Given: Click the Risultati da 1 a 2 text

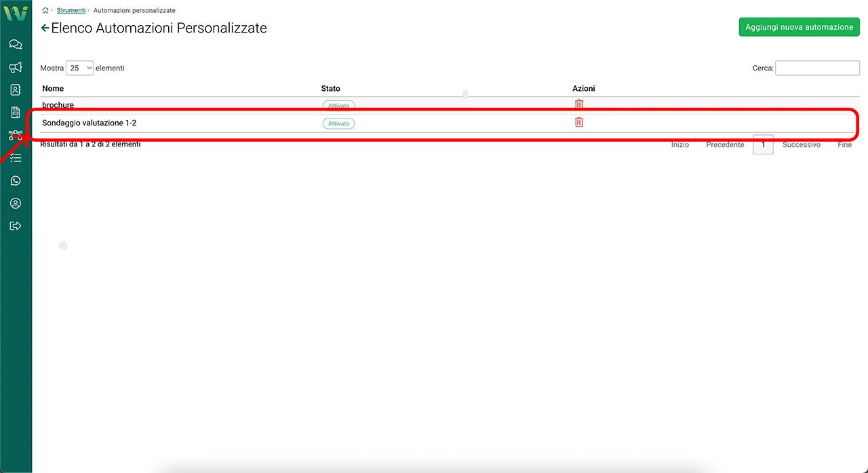Looking at the screenshot, I should pos(90,144).
